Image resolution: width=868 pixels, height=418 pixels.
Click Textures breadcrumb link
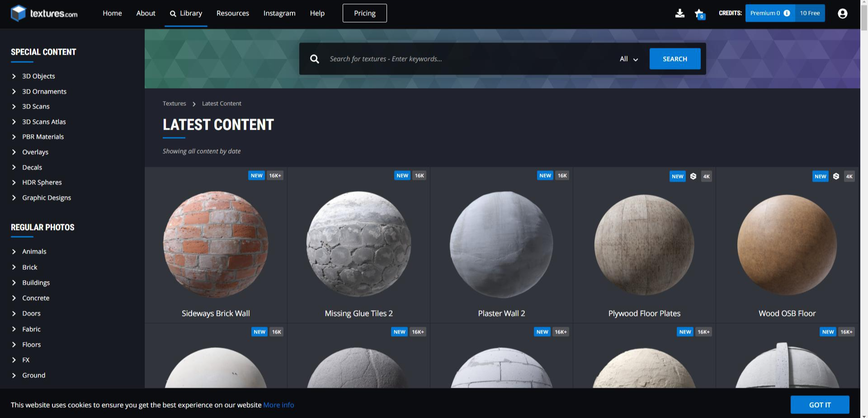[174, 103]
